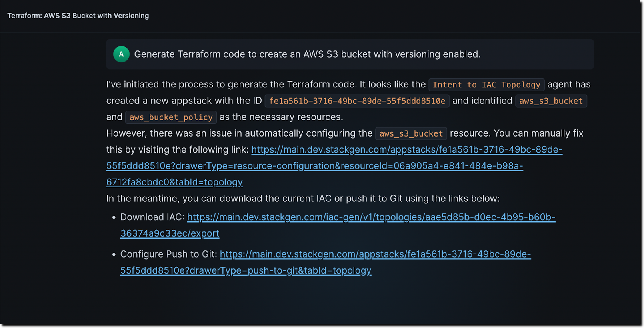Click the link line starting '55f5ddd8510e?drawerType=resource-configuration'
Image resolution: width=644 pixels, height=328 pixels.
[314, 166]
